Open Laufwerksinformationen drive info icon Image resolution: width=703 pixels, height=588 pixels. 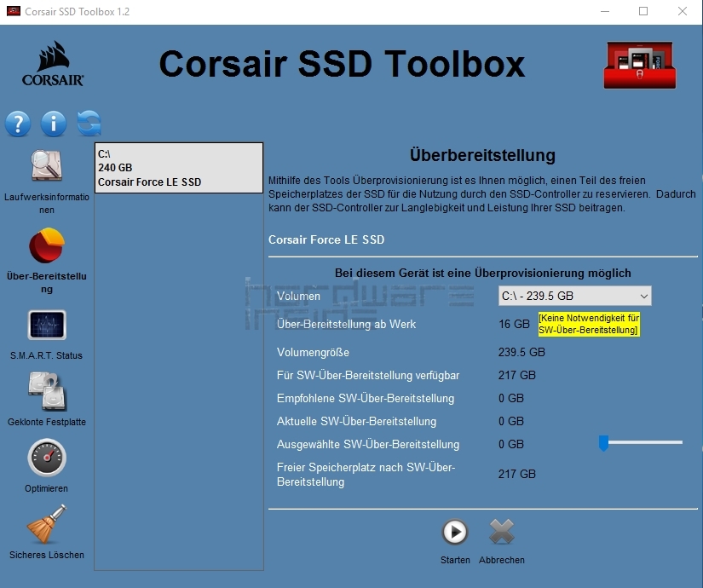[46, 166]
